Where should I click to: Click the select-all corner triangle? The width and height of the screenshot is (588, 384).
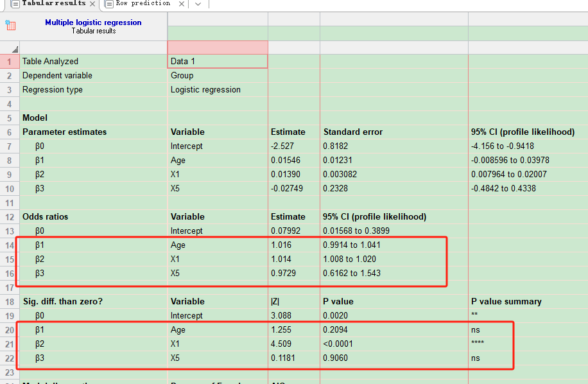tap(15, 49)
